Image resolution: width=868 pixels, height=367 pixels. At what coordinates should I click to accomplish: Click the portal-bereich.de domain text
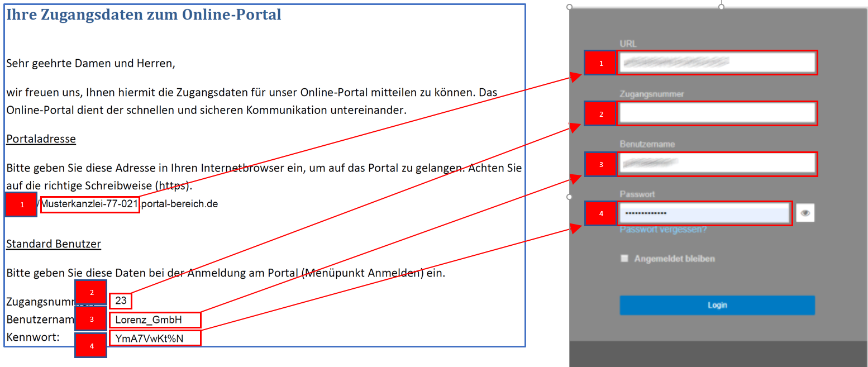tap(179, 204)
